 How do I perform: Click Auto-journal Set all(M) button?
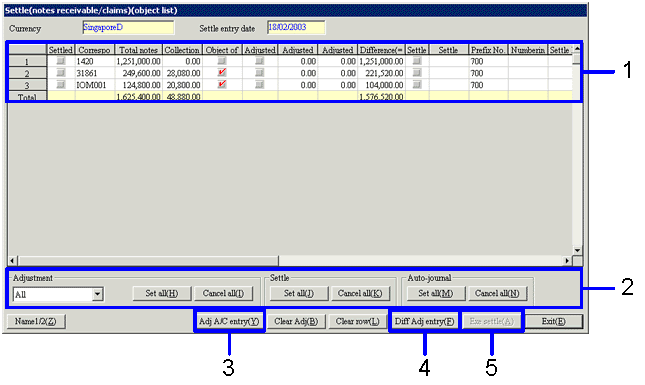coord(436,294)
